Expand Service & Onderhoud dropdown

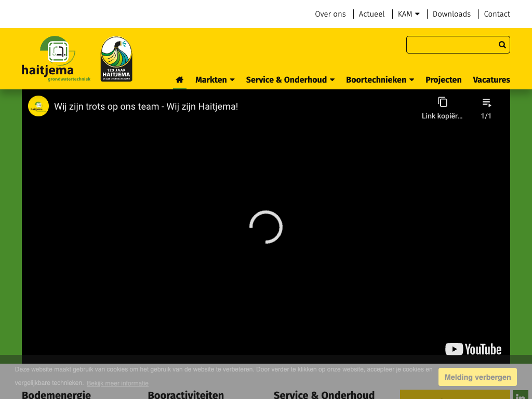tap(290, 79)
